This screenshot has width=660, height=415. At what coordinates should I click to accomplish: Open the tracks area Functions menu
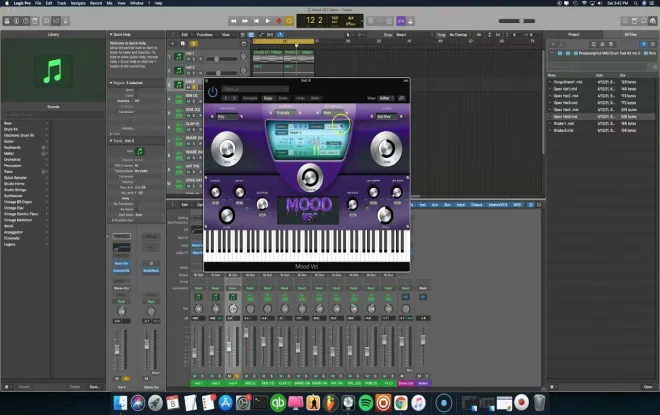[x=205, y=35]
